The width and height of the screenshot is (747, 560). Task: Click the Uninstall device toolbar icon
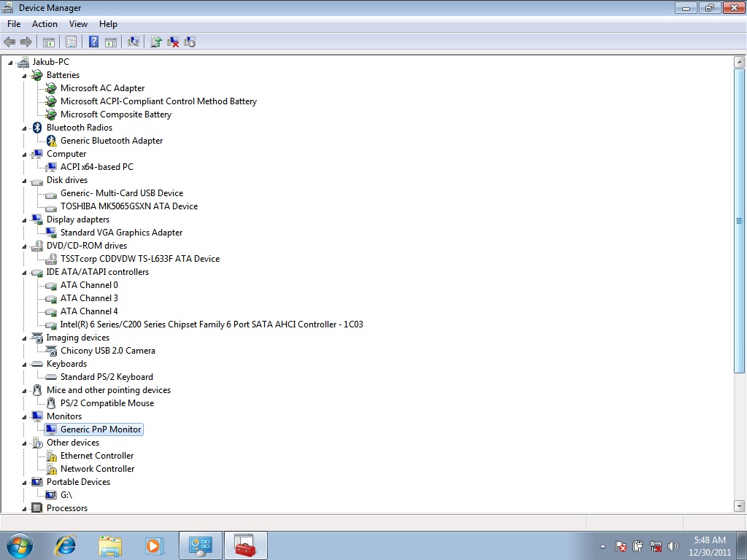pos(173,42)
